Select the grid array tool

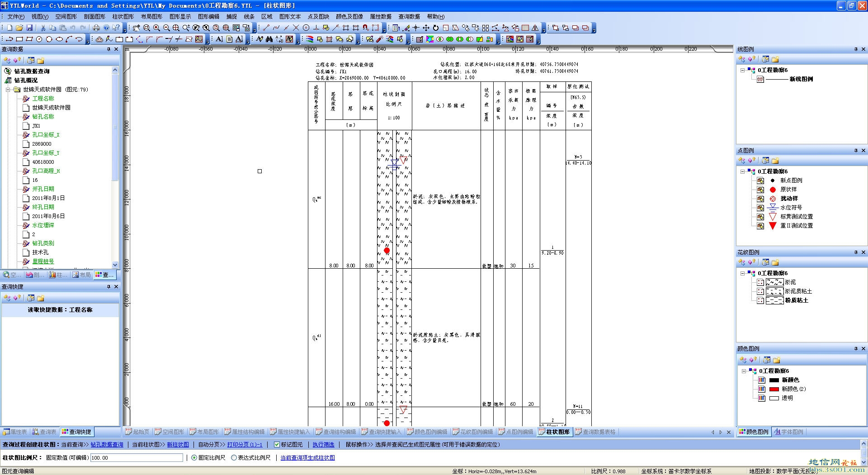point(486,28)
